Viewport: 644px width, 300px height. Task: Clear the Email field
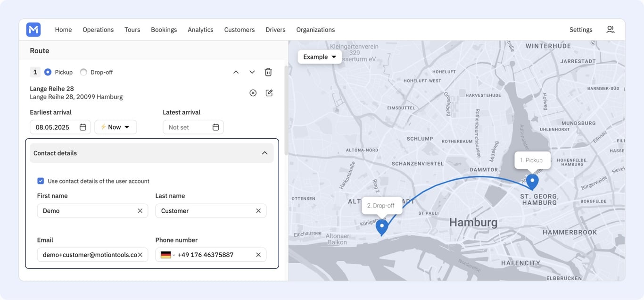coord(140,255)
